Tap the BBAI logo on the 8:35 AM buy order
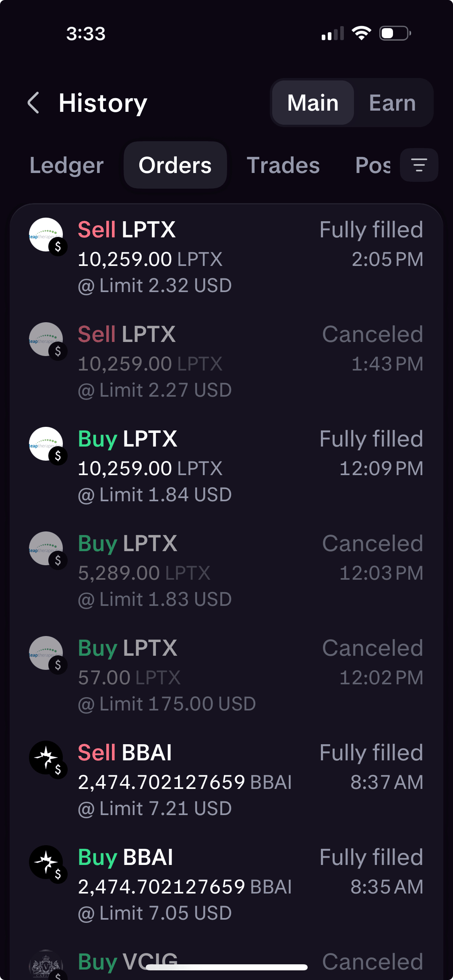The width and height of the screenshot is (453, 980). point(46,863)
